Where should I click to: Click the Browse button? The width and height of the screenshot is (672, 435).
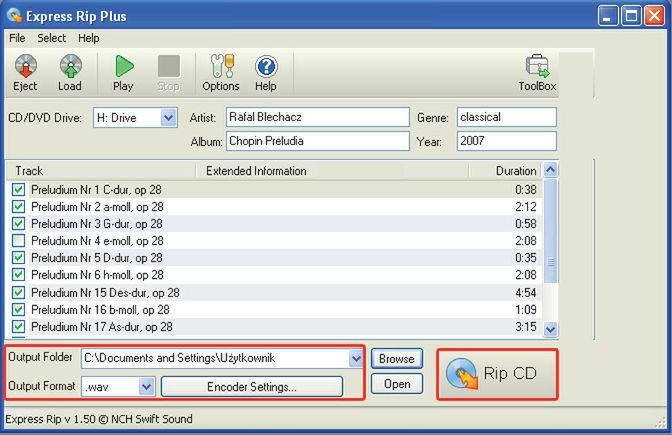point(396,359)
